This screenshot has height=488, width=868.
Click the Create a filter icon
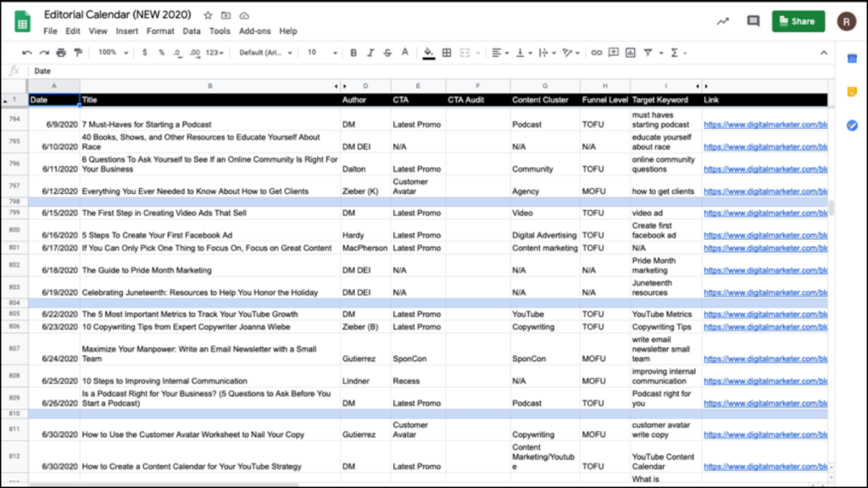tap(648, 53)
